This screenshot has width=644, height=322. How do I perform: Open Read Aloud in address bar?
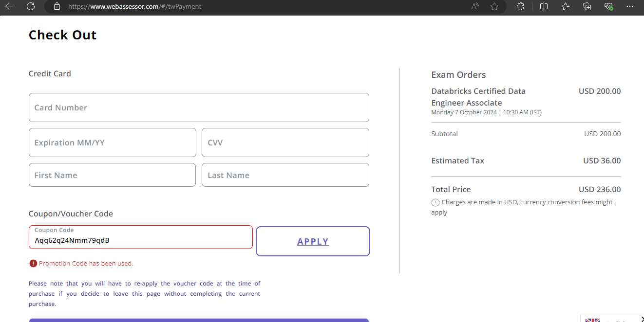click(x=475, y=6)
